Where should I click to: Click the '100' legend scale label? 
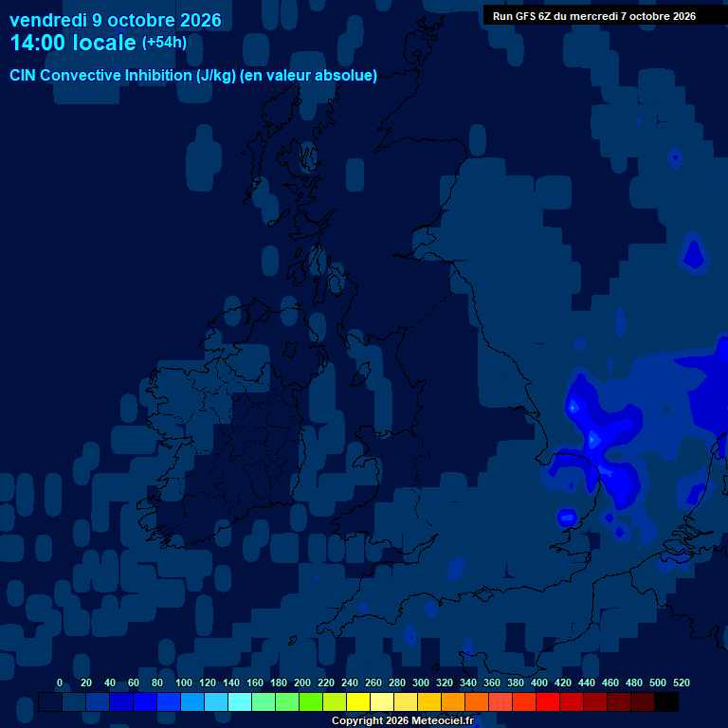183,682
